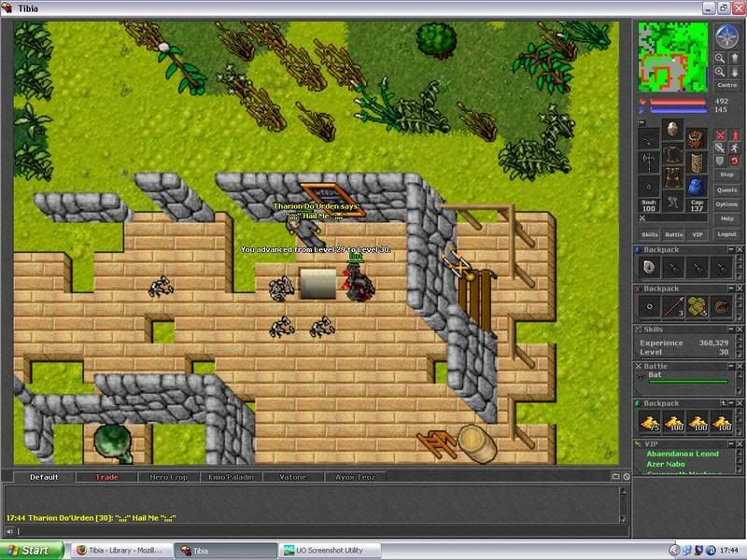The width and height of the screenshot is (747, 560).
Task: Toggle the VIP panel button
Action: [698, 234]
